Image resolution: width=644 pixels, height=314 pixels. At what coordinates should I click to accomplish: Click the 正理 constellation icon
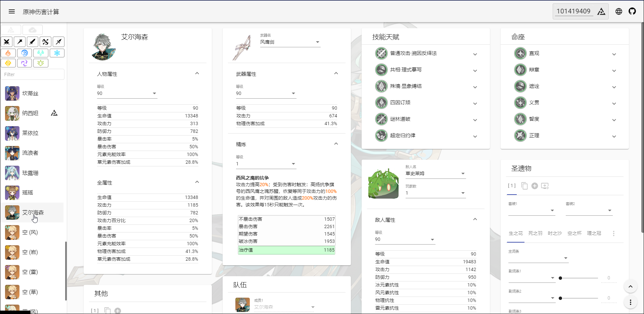coord(520,136)
